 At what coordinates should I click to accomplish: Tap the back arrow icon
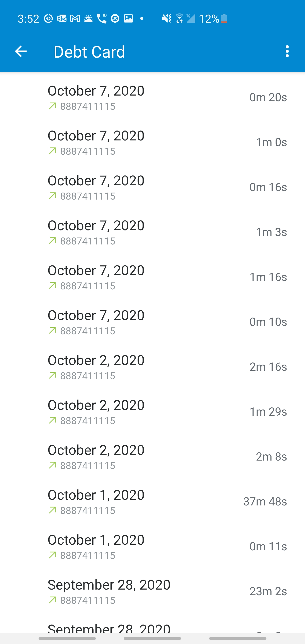(x=21, y=51)
